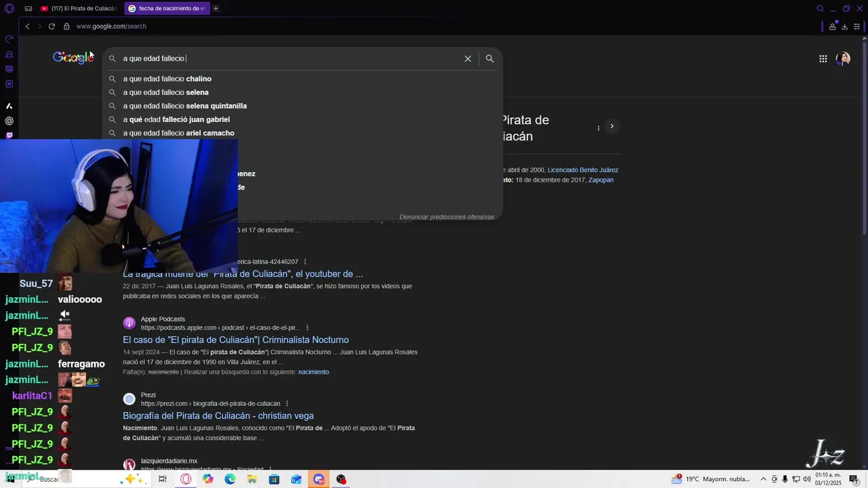The image size is (868, 488).
Task: Clear the search box with X
Action: (x=468, y=58)
